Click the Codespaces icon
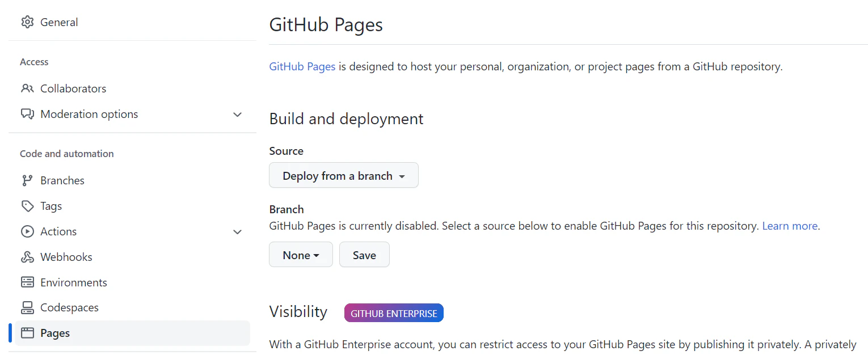This screenshot has height=355, width=868. point(27,307)
